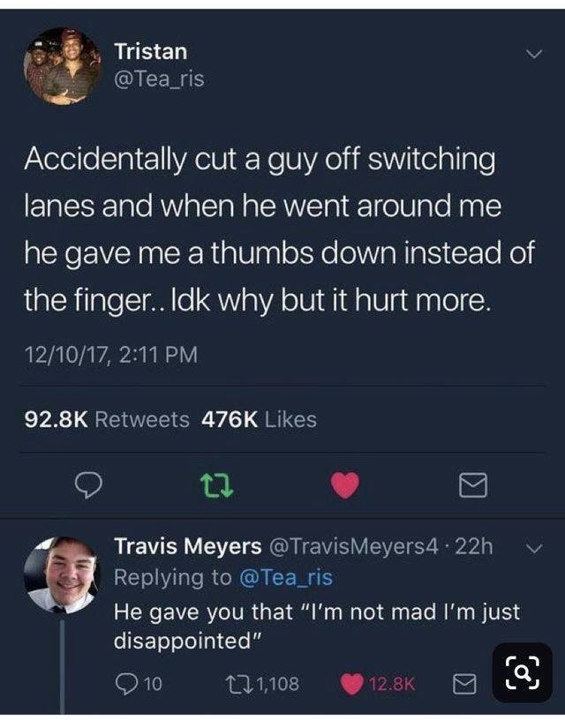Expand options chevron on Tristan's tweet
This screenshot has height=728, width=565.
[534, 54]
